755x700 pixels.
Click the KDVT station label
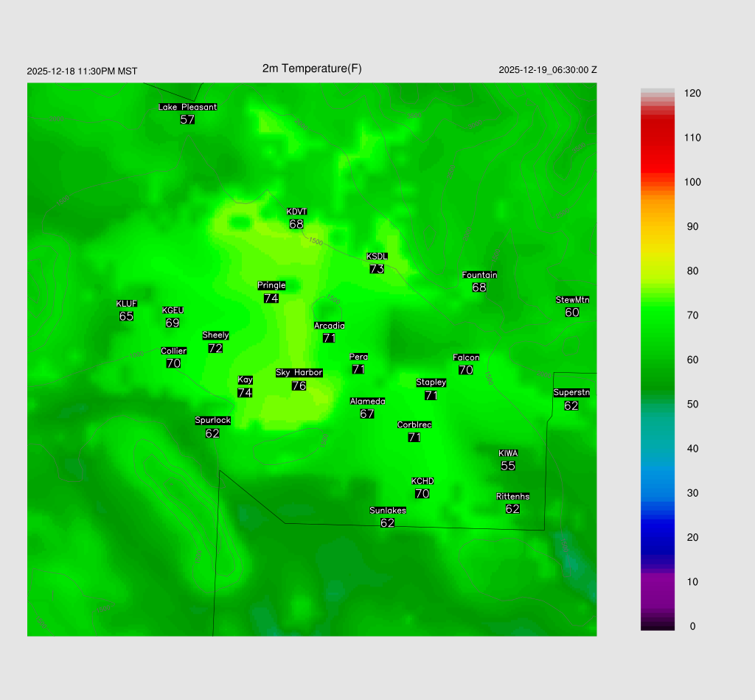click(296, 212)
